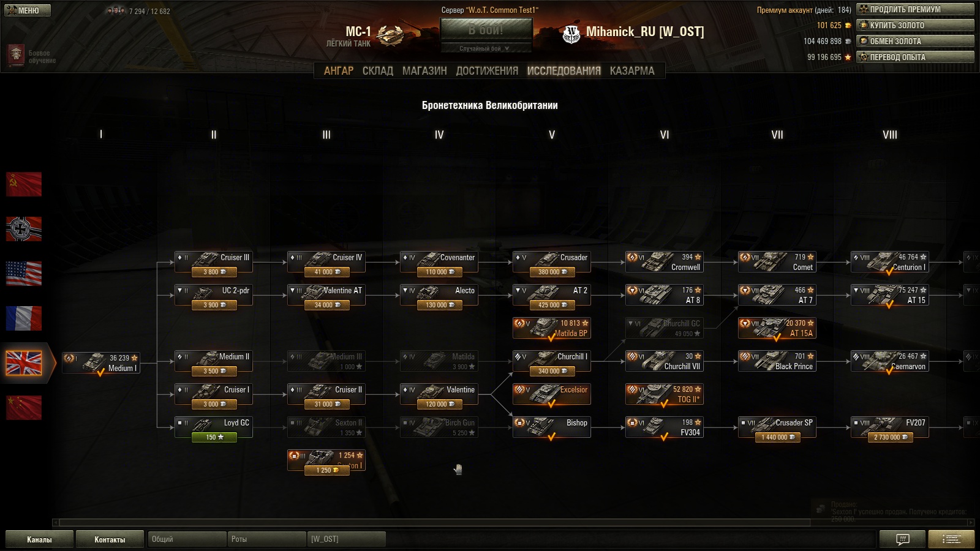The width and height of the screenshot is (980, 551).
Task: Click the clan emblem beside player name
Action: (x=571, y=34)
